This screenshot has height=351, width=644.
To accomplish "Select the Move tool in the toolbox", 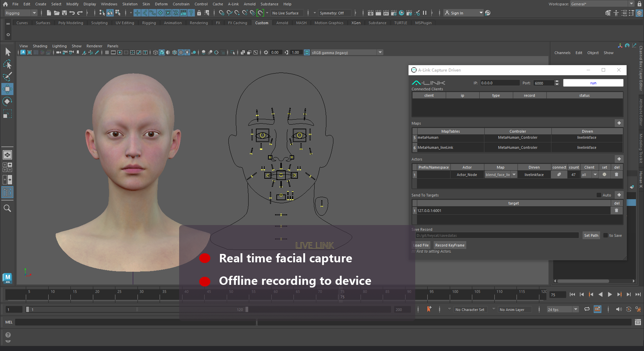I will (x=7, y=89).
